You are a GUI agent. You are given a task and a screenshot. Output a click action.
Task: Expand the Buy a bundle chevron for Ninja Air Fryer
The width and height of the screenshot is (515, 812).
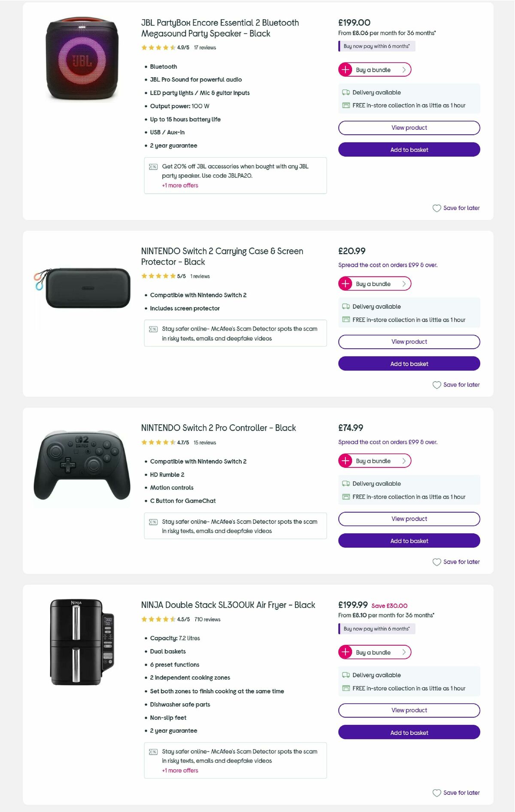pyautogui.click(x=403, y=652)
